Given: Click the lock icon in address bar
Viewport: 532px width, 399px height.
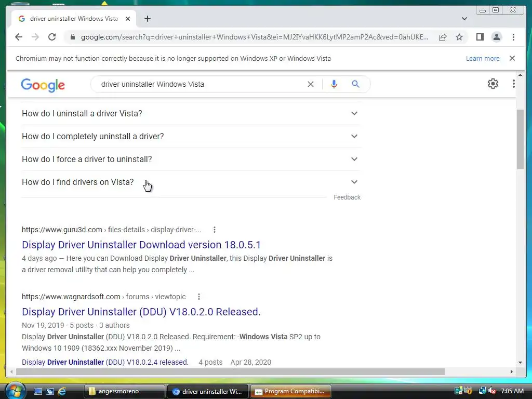Looking at the screenshot, I should point(72,37).
